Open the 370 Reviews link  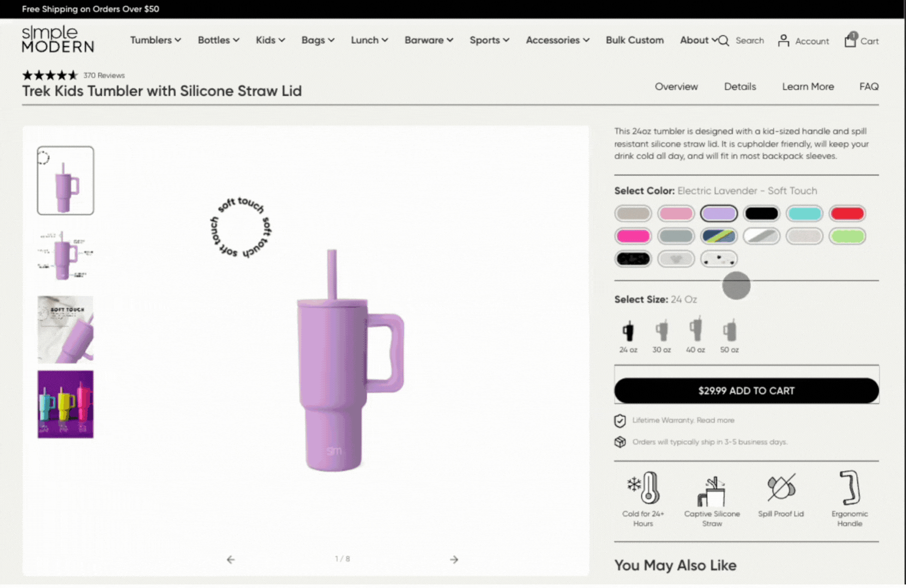point(104,75)
